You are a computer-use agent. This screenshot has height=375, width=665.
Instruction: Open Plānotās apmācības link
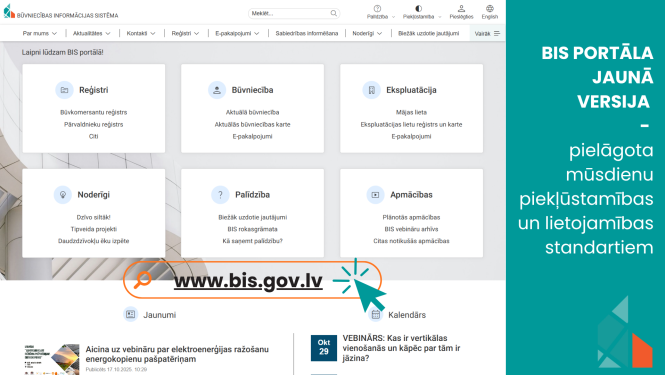[411, 217]
